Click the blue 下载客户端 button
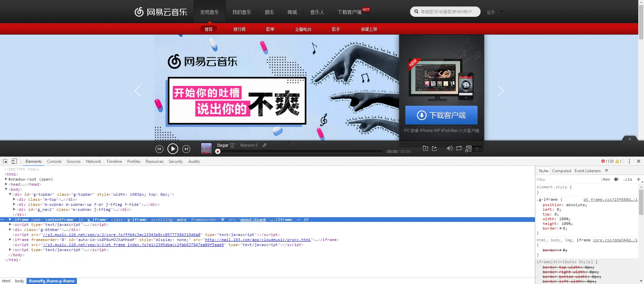644x284 pixels. click(x=441, y=115)
